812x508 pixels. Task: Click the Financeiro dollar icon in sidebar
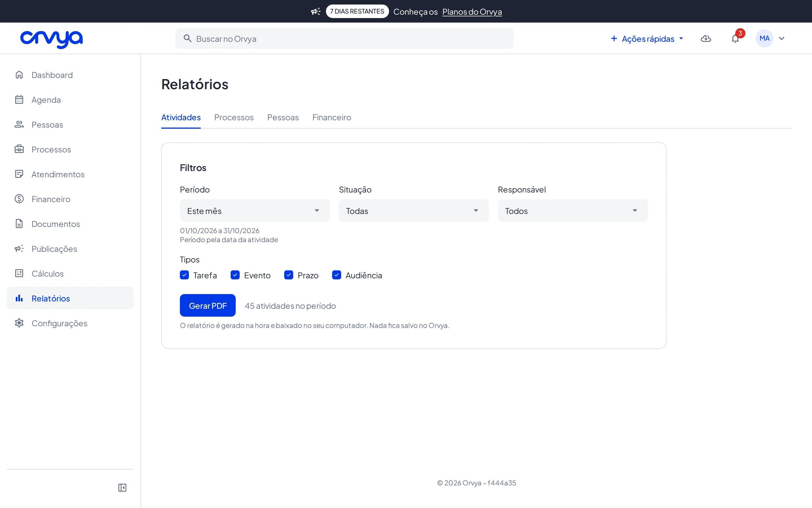coord(19,199)
